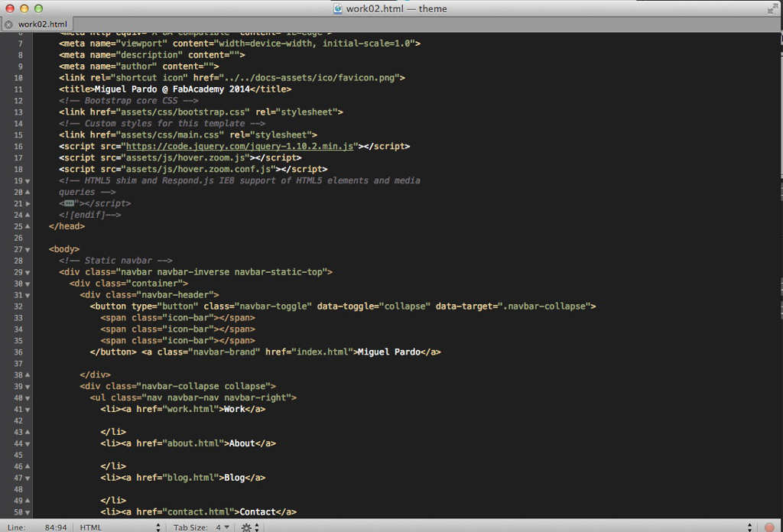The height and width of the screenshot is (532, 783).
Task: Click the window title 'work02.html — theme'
Action: pos(397,8)
